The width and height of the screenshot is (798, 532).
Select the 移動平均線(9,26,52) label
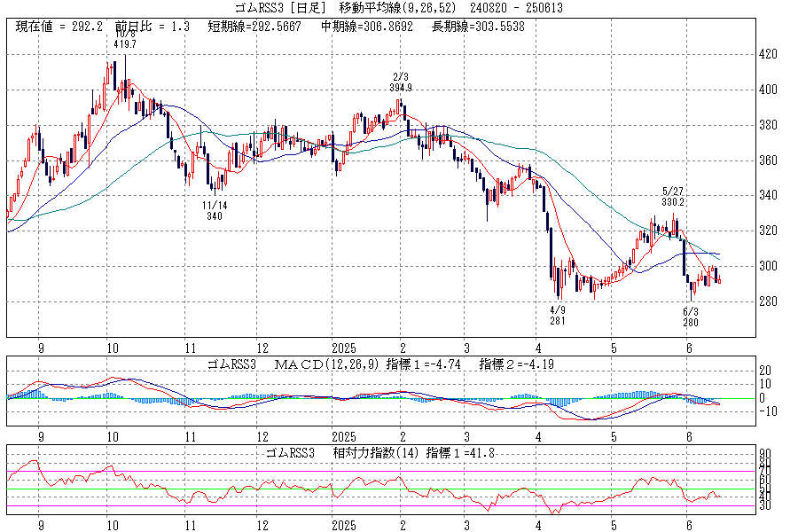tap(397, 8)
